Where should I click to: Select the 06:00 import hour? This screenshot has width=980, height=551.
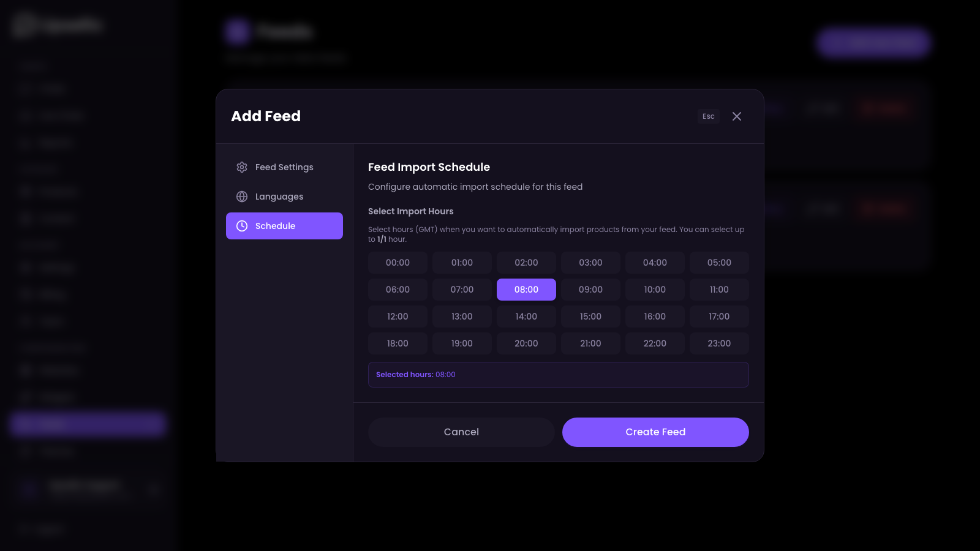(398, 289)
